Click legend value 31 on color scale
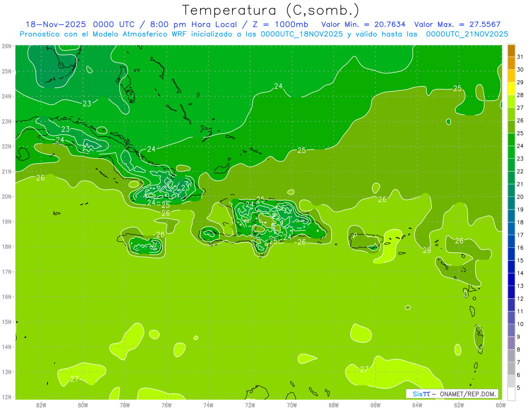Image resolution: width=532 pixels, height=411 pixels. click(520, 56)
